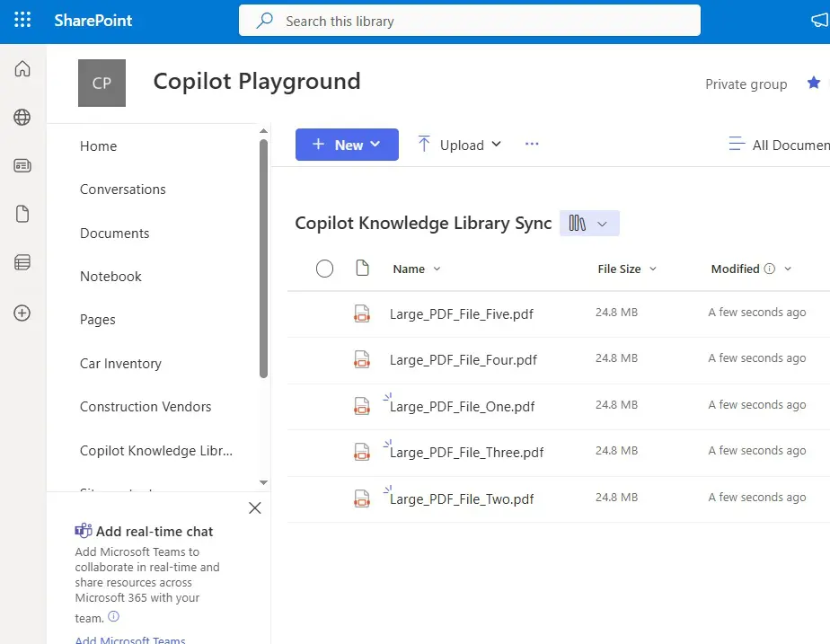Open the SharePoint app launcher waffle icon
Screen dimensions: 830x644
(22, 21)
